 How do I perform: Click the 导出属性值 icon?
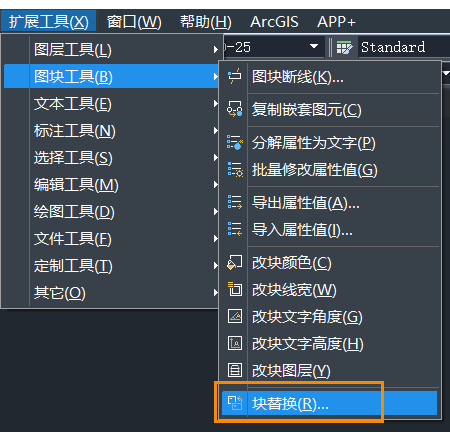pos(235,202)
